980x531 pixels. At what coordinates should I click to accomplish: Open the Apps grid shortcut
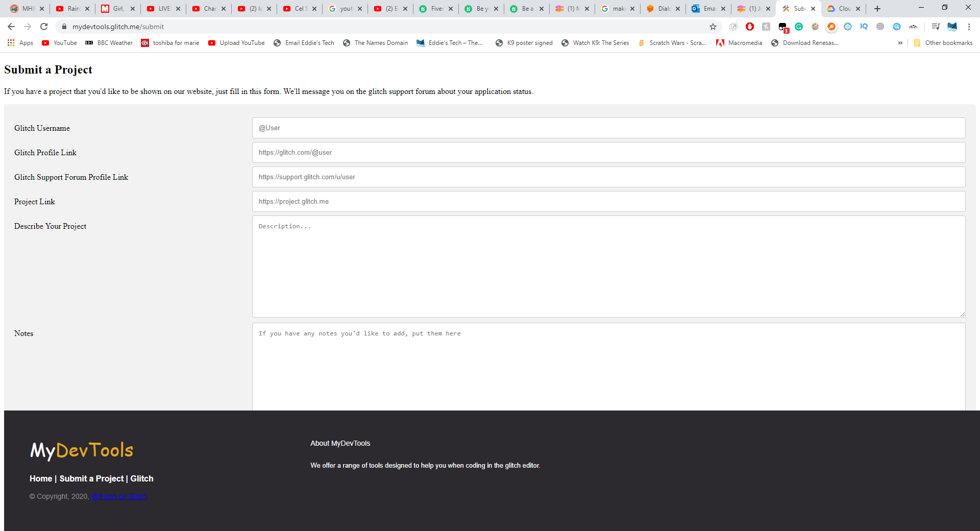coord(20,43)
